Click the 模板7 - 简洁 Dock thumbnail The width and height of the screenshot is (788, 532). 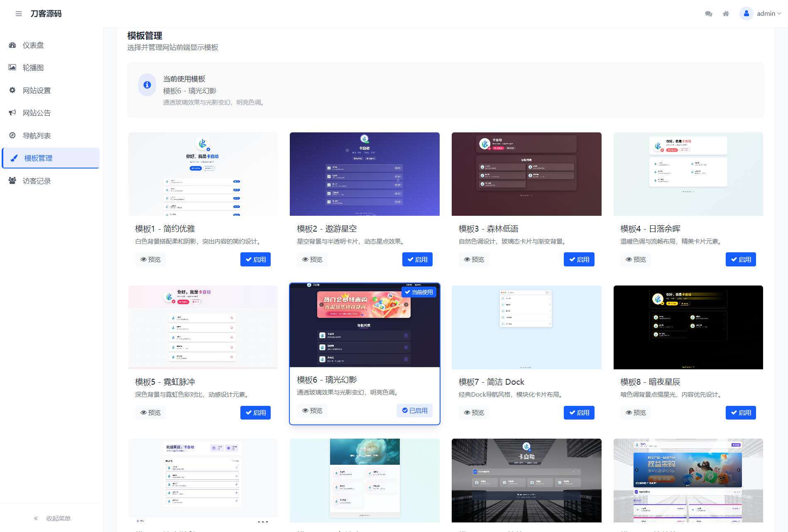526,327
